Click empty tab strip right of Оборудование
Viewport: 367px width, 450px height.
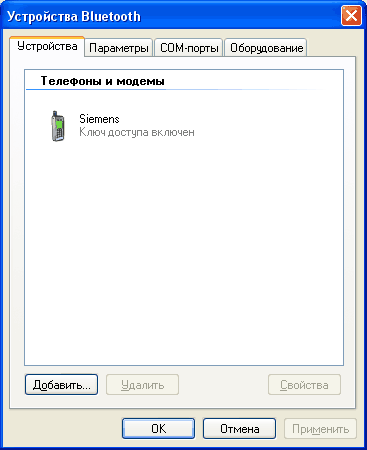tap(332, 47)
